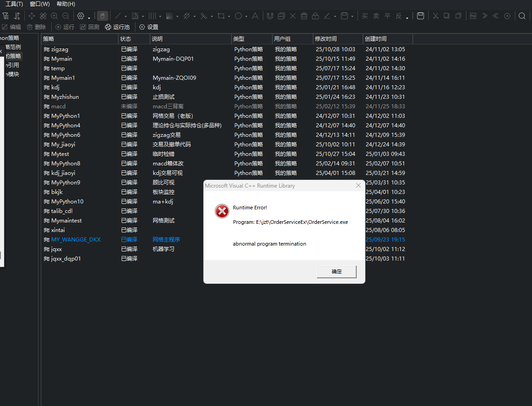The height and width of the screenshot is (406, 532).
Task: Select the rectangle drawing tool
Action: coord(222,16)
